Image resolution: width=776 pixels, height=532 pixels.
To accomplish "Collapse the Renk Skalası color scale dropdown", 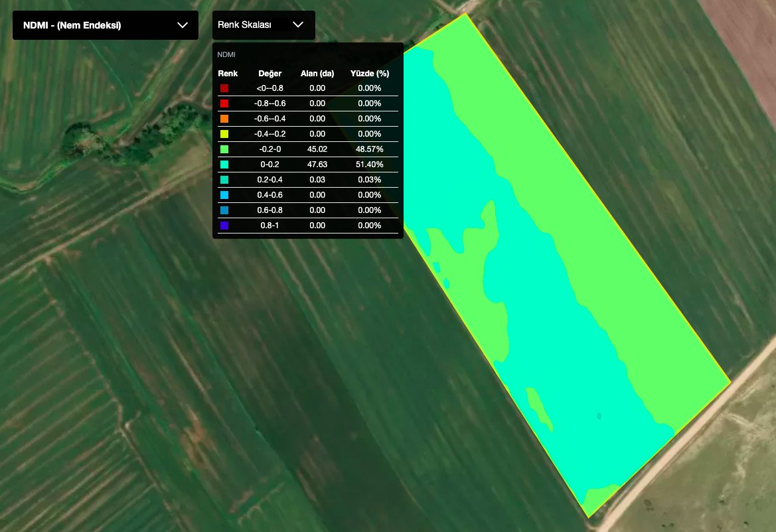I will 264,25.
